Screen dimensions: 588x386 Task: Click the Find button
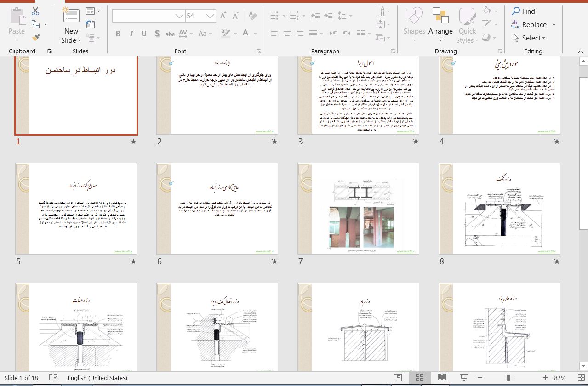click(x=524, y=11)
